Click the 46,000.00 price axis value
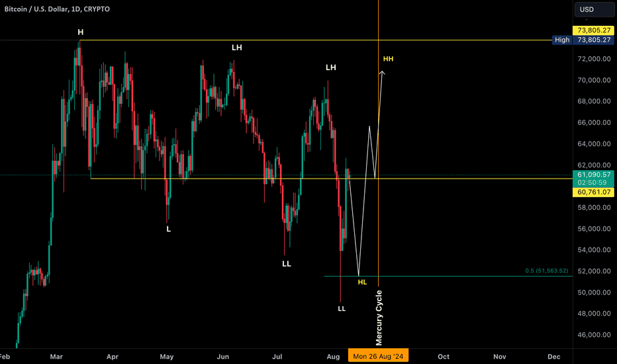Screen dimensions: 617x364 click(594, 335)
